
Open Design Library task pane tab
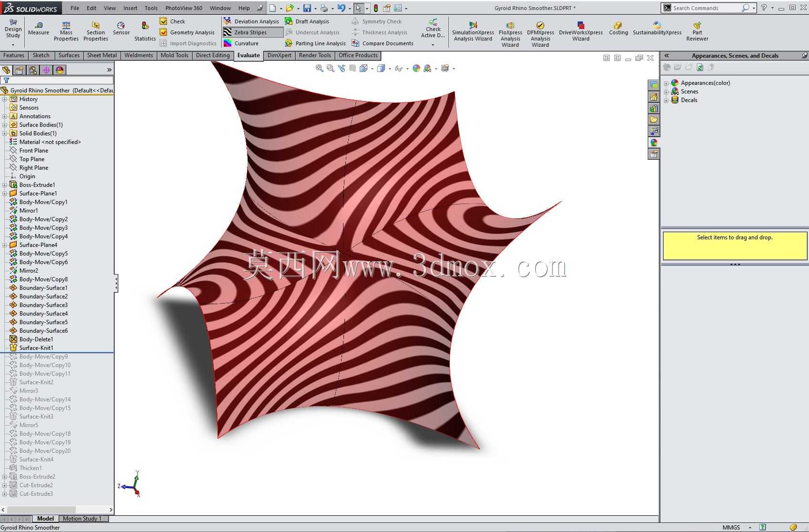coord(653,108)
